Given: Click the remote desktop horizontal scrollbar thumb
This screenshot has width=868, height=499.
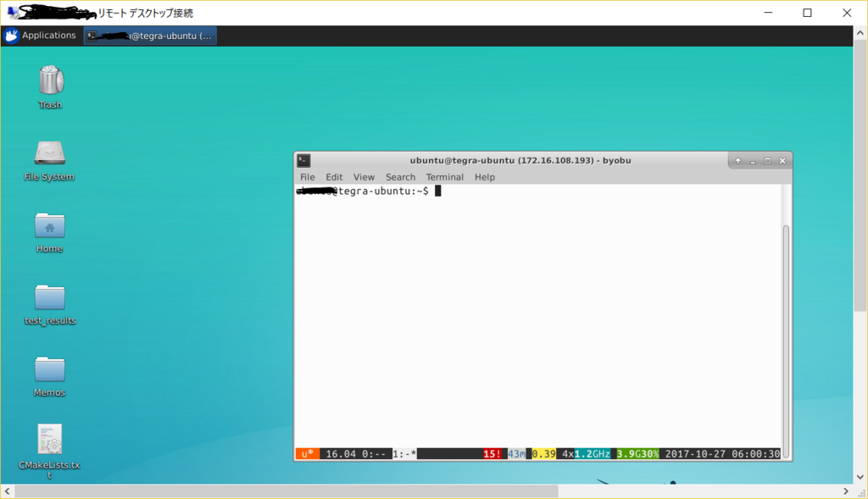Looking at the screenshot, I should (x=287, y=491).
